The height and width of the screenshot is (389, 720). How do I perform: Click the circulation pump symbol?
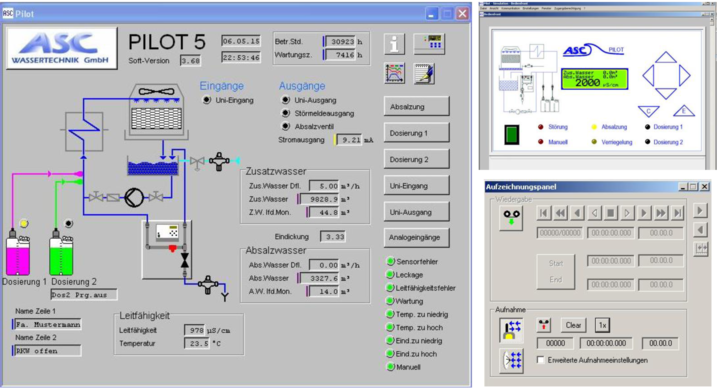click(x=134, y=197)
